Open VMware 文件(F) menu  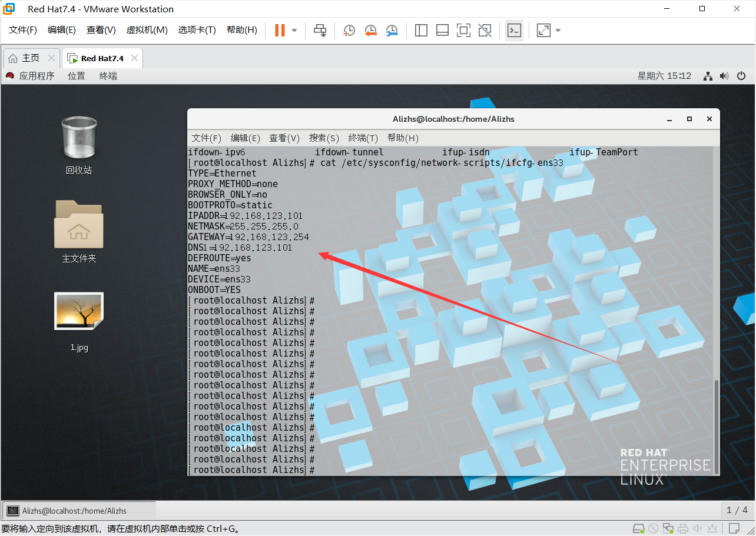(x=23, y=30)
